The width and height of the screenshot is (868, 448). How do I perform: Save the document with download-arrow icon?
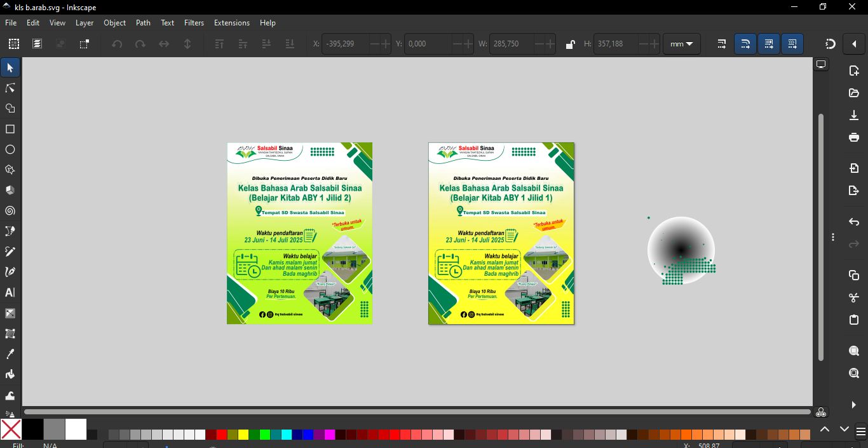pyautogui.click(x=854, y=115)
